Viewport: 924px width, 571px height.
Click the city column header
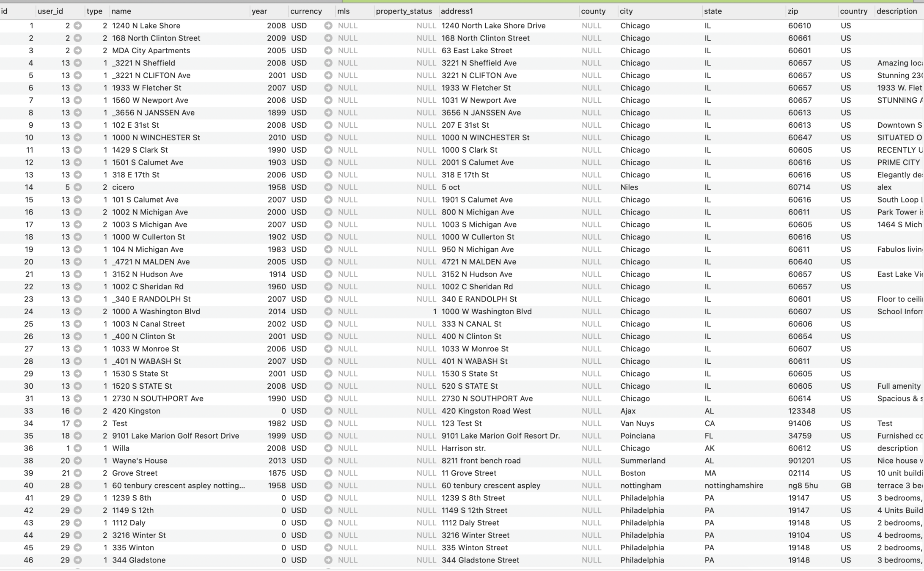(x=626, y=11)
